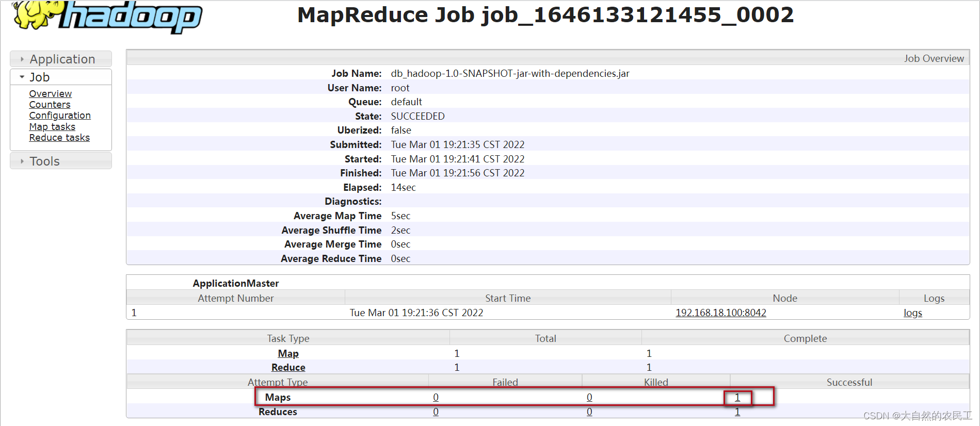Open the Configuration link
980x426 pixels.
coord(60,116)
